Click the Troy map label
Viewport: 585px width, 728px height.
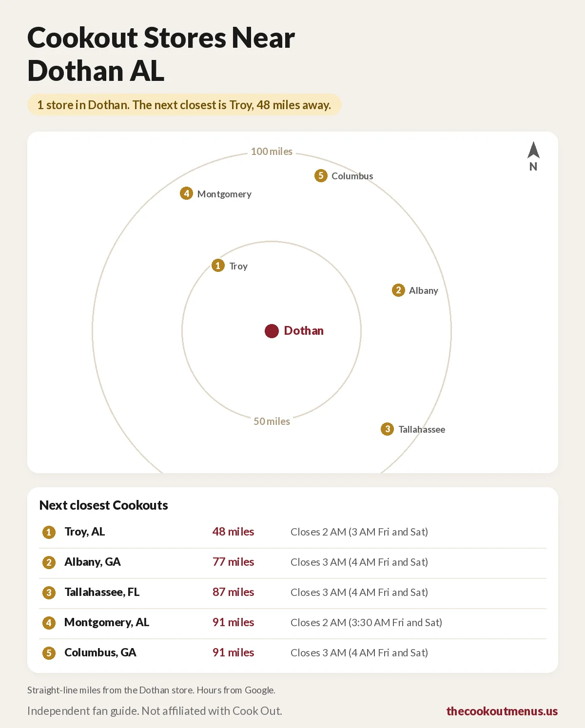[x=238, y=266]
